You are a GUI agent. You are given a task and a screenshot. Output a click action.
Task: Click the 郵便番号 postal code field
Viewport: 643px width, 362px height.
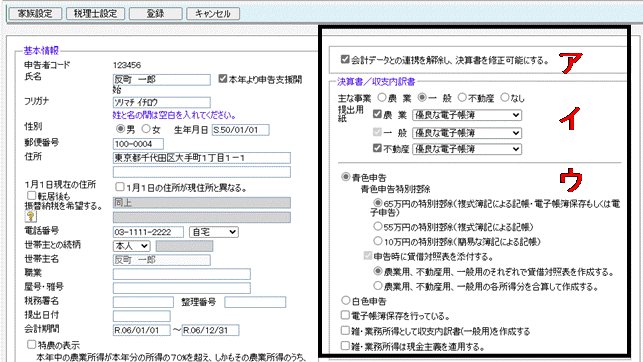[138, 144]
